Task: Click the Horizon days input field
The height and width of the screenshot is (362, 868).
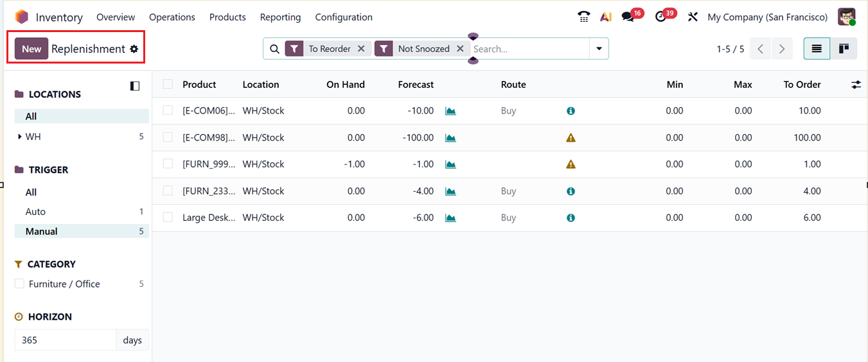Action: [64, 340]
